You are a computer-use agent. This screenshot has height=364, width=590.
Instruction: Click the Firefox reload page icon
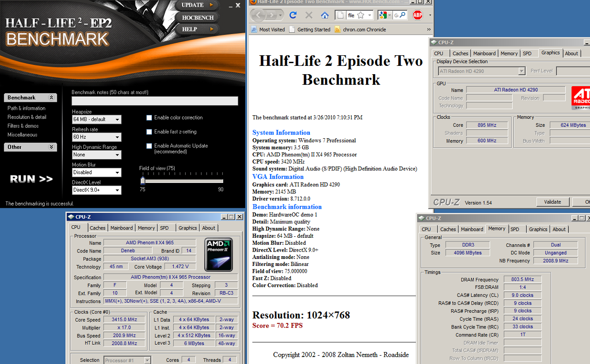coord(293,15)
